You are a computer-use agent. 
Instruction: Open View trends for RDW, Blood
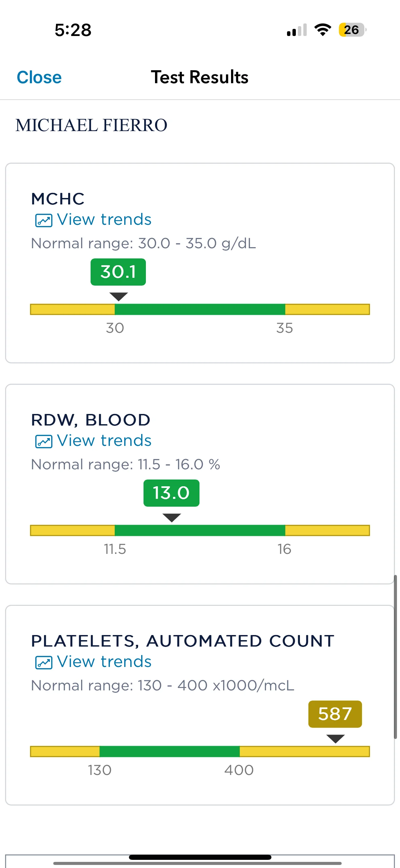(x=104, y=441)
